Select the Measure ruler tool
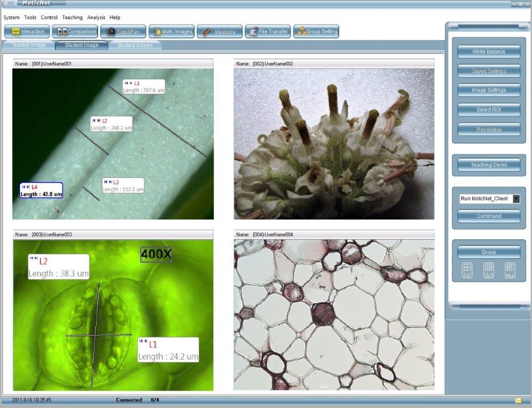The image size is (532, 409). (220, 31)
